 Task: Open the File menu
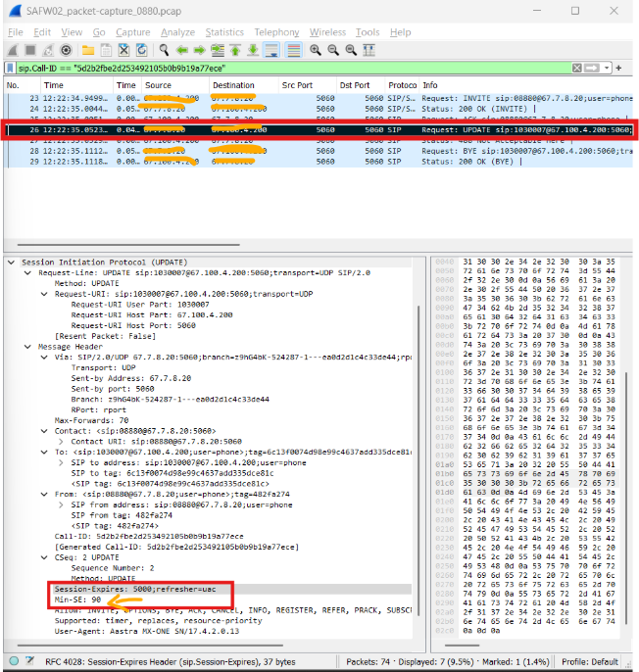click(16, 32)
